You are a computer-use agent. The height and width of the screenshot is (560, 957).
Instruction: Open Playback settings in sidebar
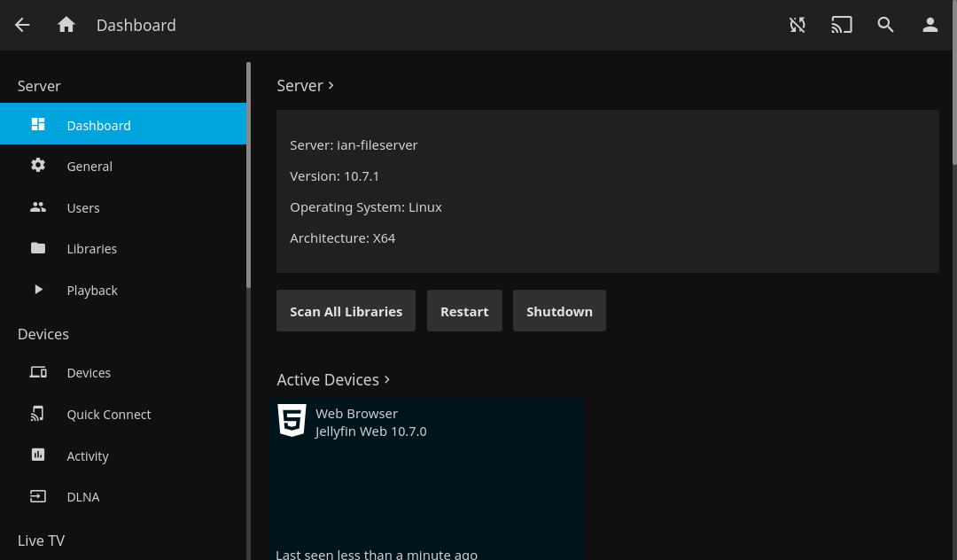(x=92, y=290)
